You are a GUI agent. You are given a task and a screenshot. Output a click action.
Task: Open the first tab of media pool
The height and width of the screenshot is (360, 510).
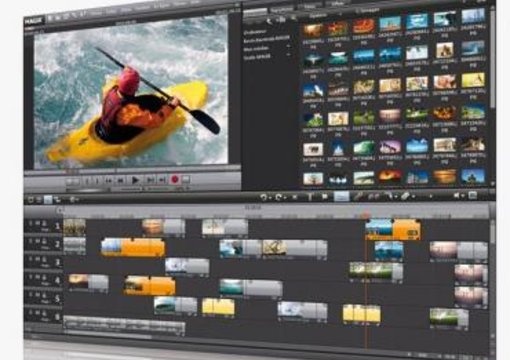coord(255,11)
